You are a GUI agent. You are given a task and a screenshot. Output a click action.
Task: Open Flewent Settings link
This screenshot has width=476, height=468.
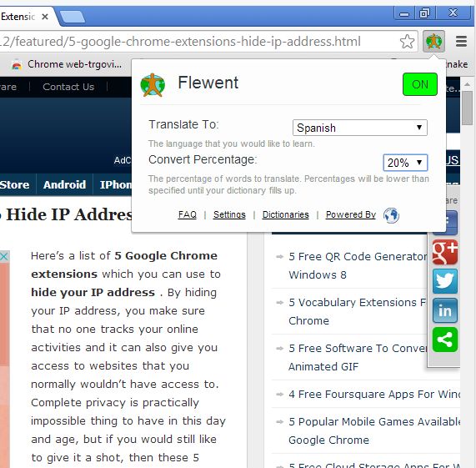point(229,214)
